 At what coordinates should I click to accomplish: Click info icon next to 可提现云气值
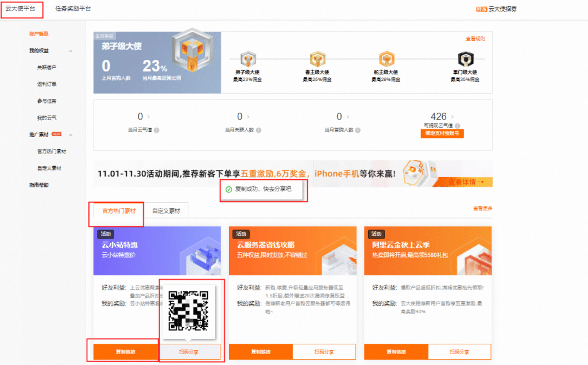458,125
